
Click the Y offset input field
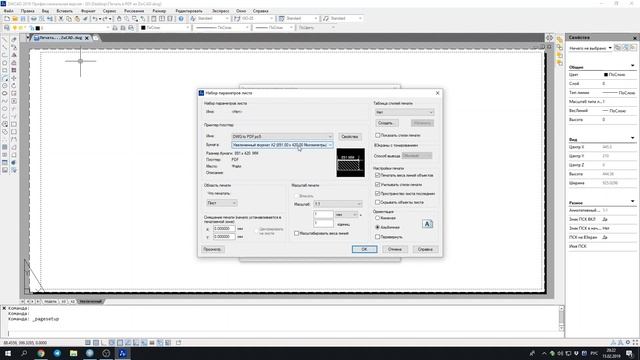[224, 237]
